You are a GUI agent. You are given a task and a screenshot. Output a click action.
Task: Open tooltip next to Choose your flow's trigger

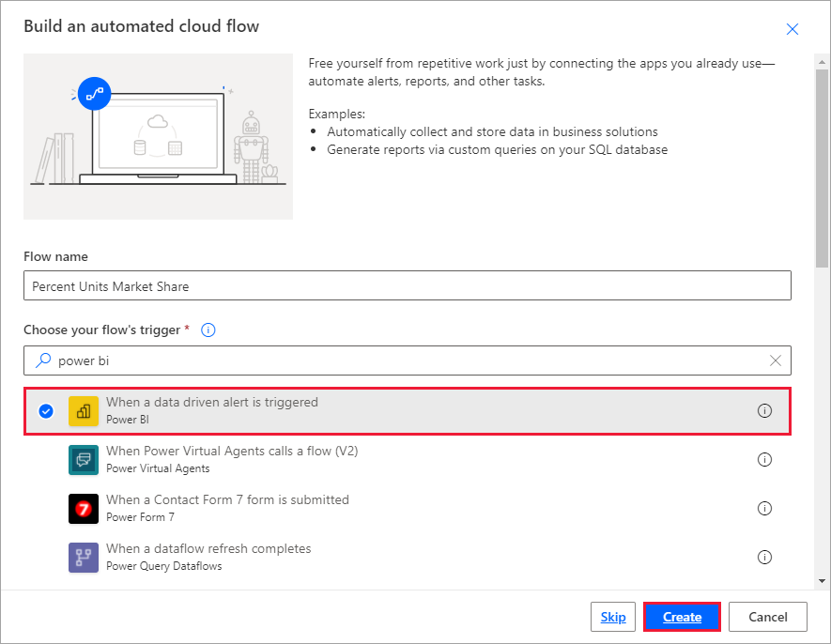point(208,330)
